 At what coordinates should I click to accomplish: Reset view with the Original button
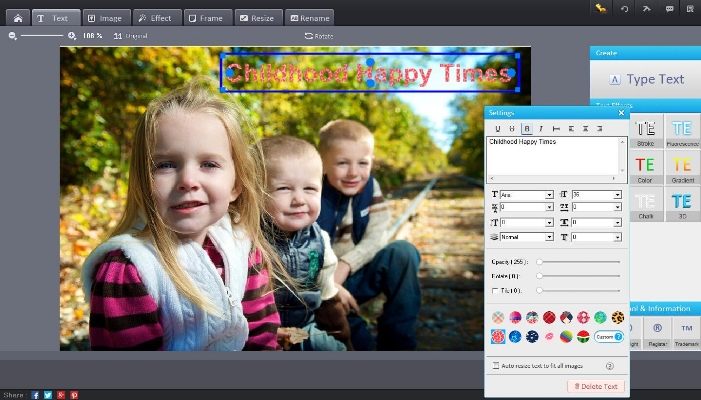(131, 36)
